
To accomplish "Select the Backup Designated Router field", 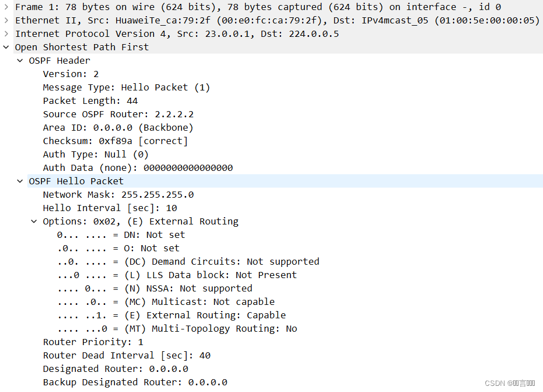I will coord(135,382).
